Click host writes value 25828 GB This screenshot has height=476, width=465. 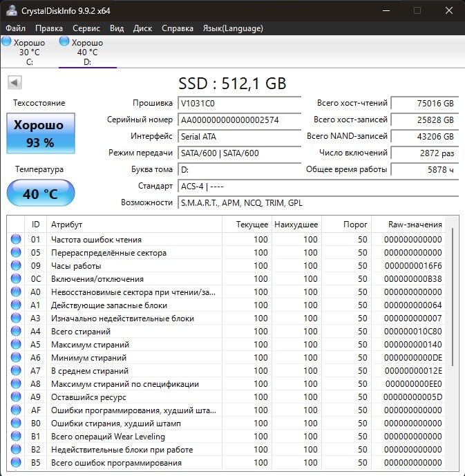pyautogui.click(x=425, y=120)
